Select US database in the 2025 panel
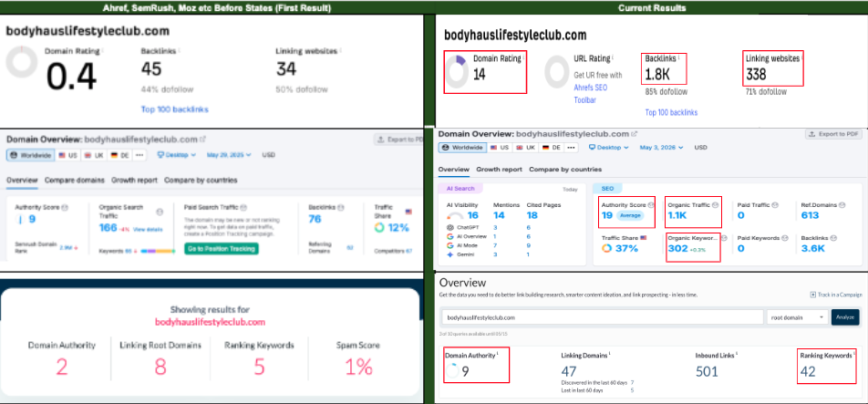868x404 pixels. point(68,156)
